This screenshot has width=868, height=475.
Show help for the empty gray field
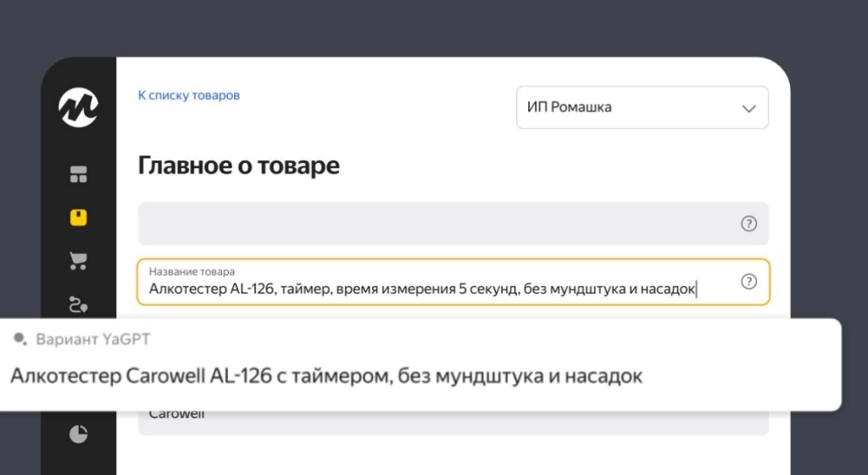[748, 224]
